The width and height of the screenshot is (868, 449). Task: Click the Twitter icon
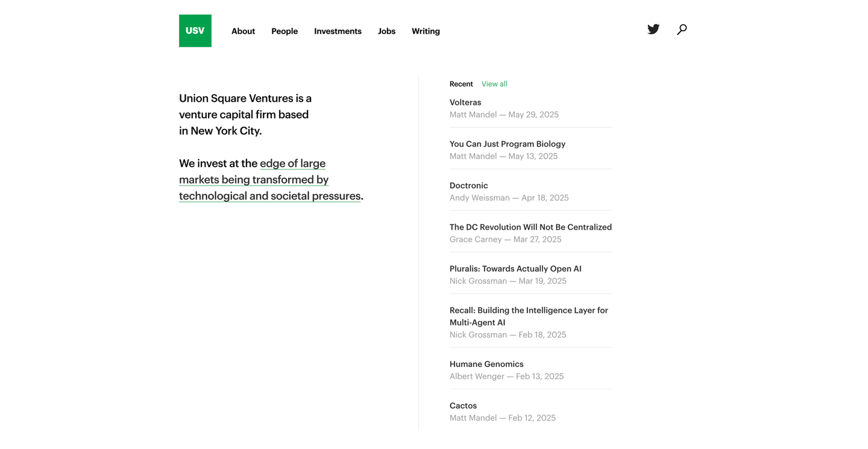coord(653,29)
